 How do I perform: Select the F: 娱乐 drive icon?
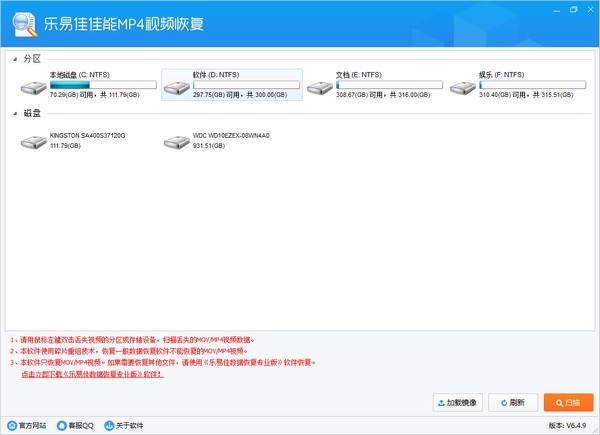coord(463,88)
